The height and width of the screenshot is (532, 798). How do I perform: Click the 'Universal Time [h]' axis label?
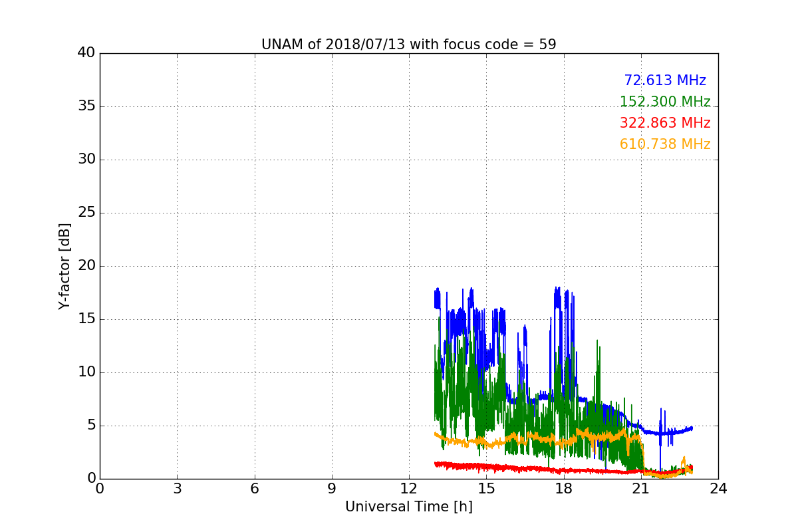pyautogui.click(x=408, y=507)
